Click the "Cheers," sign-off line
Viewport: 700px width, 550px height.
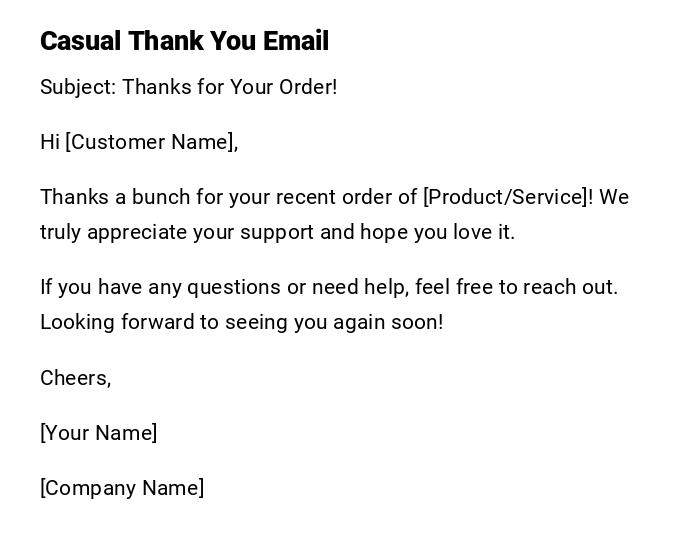(x=75, y=378)
